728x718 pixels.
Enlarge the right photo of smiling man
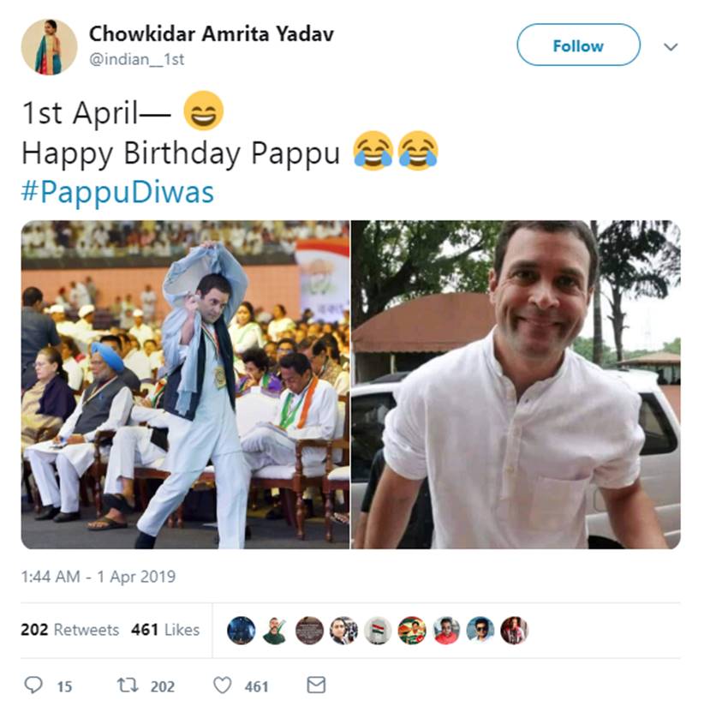point(516,385)
